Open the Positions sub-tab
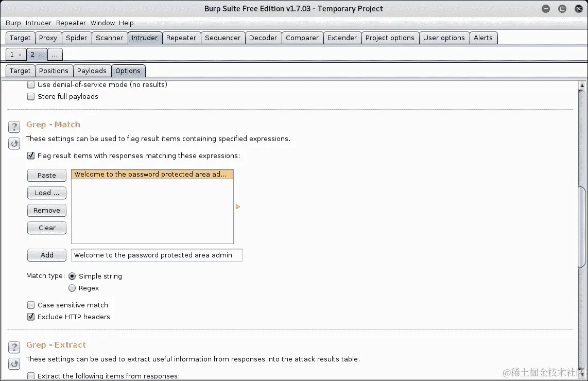The image size is (588, 381). point(54,71)
